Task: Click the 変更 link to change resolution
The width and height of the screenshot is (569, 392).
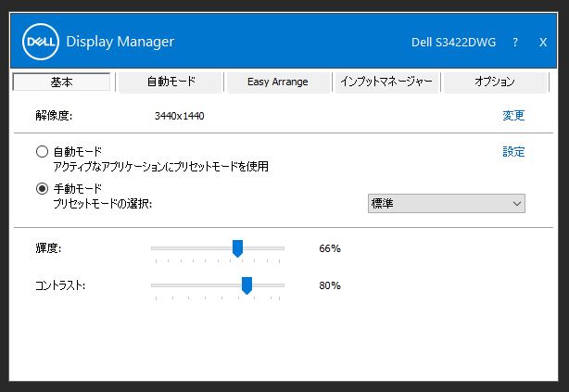Action: click(513, 116)
